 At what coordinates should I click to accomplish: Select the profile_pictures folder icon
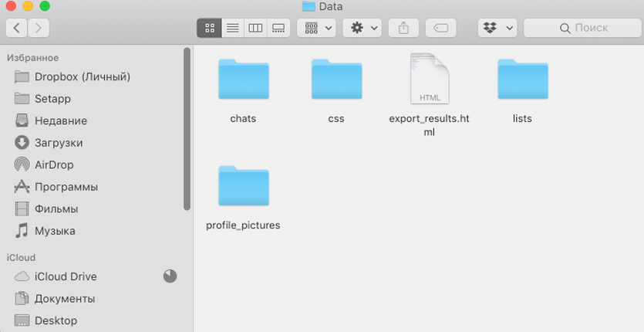tap(244, 185)
